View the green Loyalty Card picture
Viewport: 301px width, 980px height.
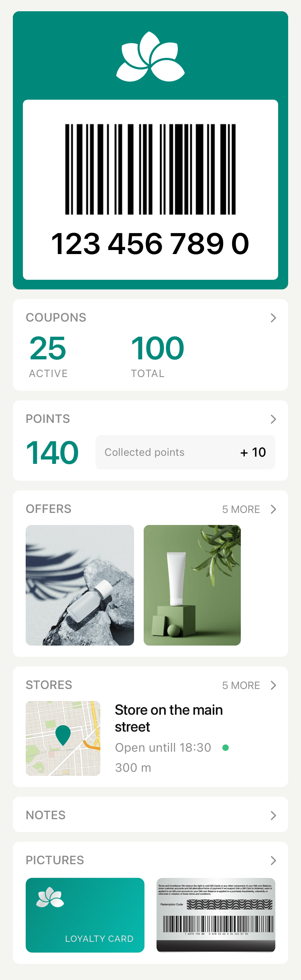(x=85, y=915)
